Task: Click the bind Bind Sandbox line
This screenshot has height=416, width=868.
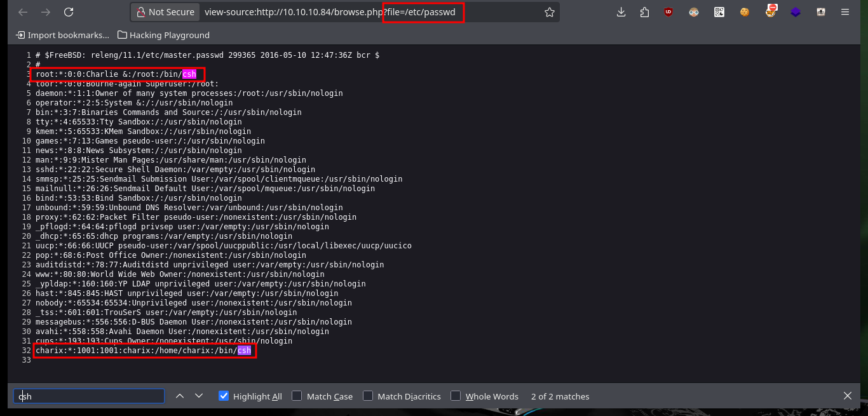Action: pos(139,198)
